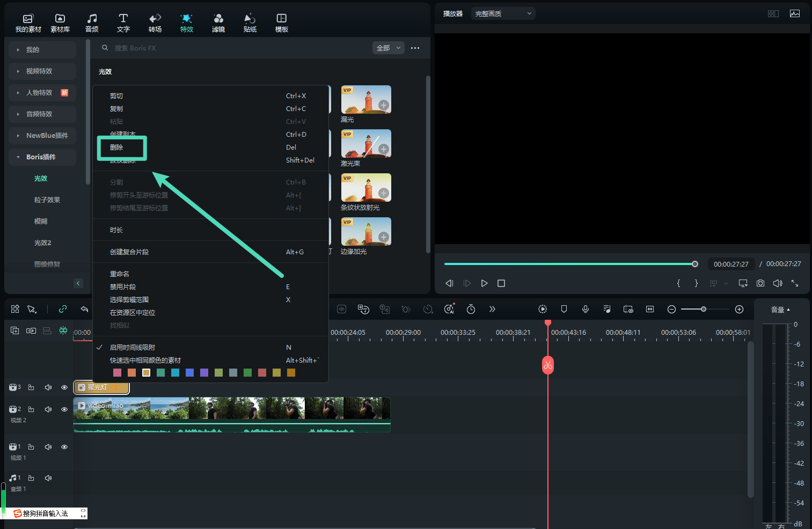
Task: Hide video track 2 with eye icon
Action: (x=64, y=409)
